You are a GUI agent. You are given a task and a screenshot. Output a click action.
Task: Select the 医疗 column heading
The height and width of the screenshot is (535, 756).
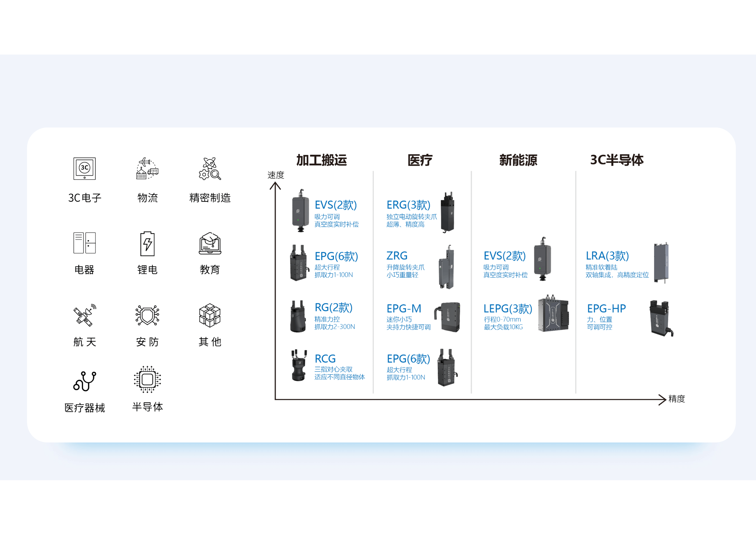point(420,160)
